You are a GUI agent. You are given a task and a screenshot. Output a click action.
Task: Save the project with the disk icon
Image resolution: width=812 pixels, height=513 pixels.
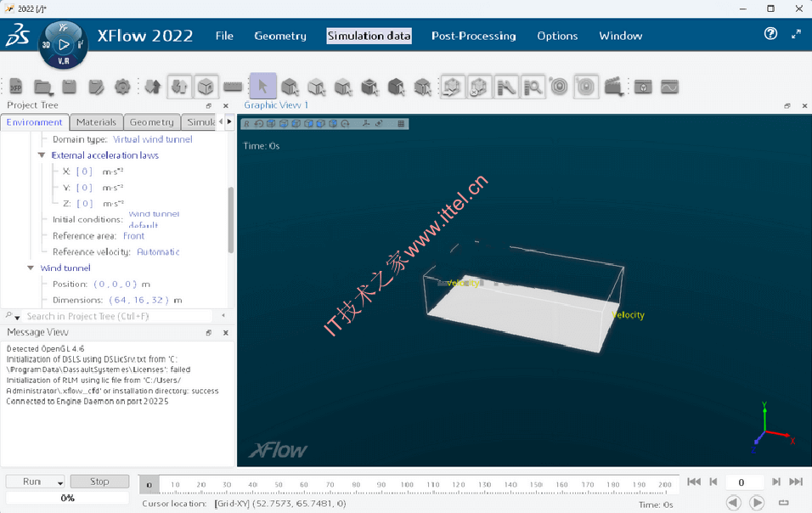(x=70, y=87)
